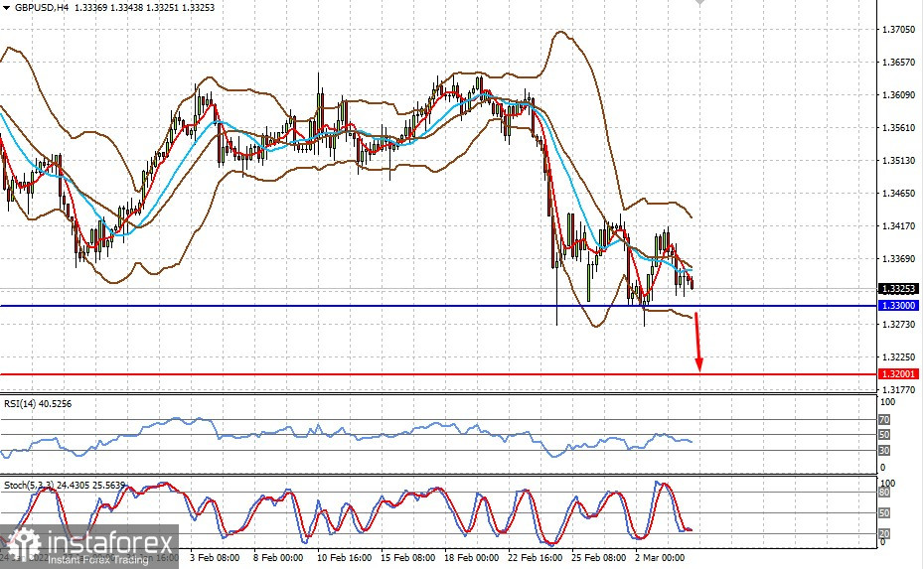Viewport: 924px width, 569px height.
Task: Click the RSI level 30 label
Action: tap(884, 451)
